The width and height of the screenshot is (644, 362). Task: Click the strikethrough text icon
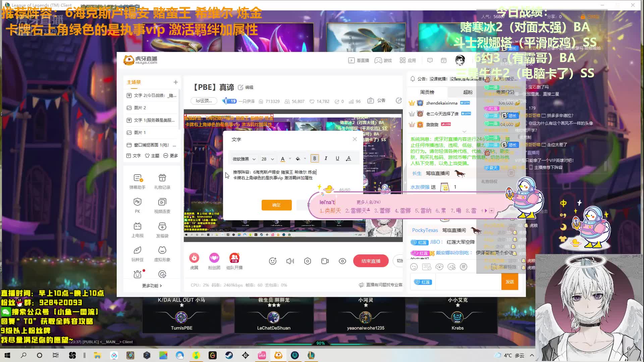click(x=349, y=158)
